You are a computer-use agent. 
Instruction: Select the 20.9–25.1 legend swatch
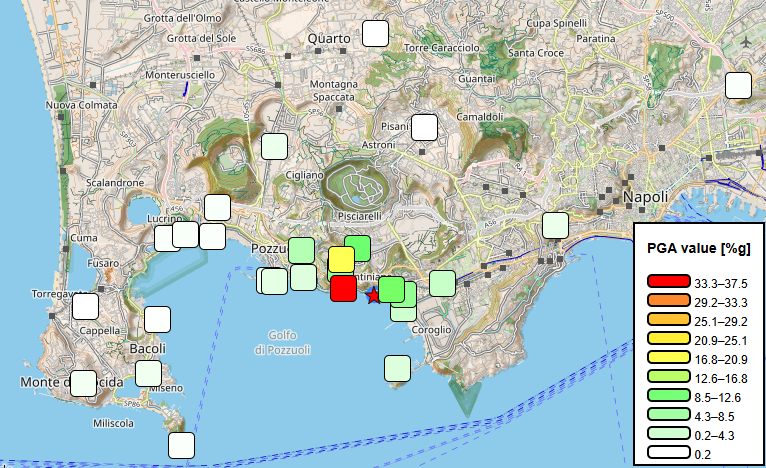pos(669,338)
